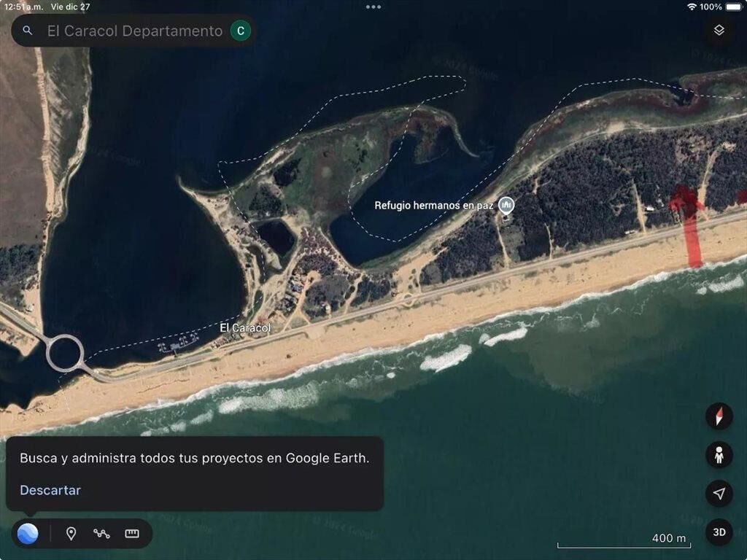747x560 pixels.
Task: Select the 'Refugio hermanos en paz' label
Action: tap(433, 206)
